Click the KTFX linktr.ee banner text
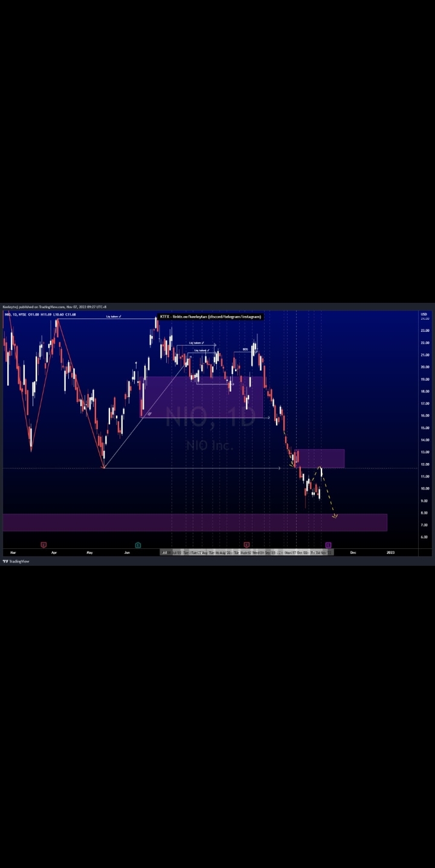This screenshot has height=868, width=435. click(210, 317)
